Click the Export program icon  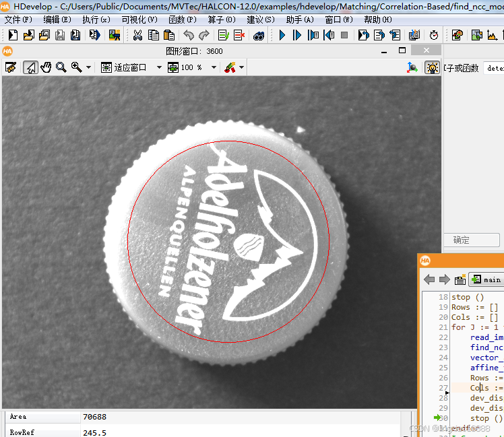click(x=95, y=35)
